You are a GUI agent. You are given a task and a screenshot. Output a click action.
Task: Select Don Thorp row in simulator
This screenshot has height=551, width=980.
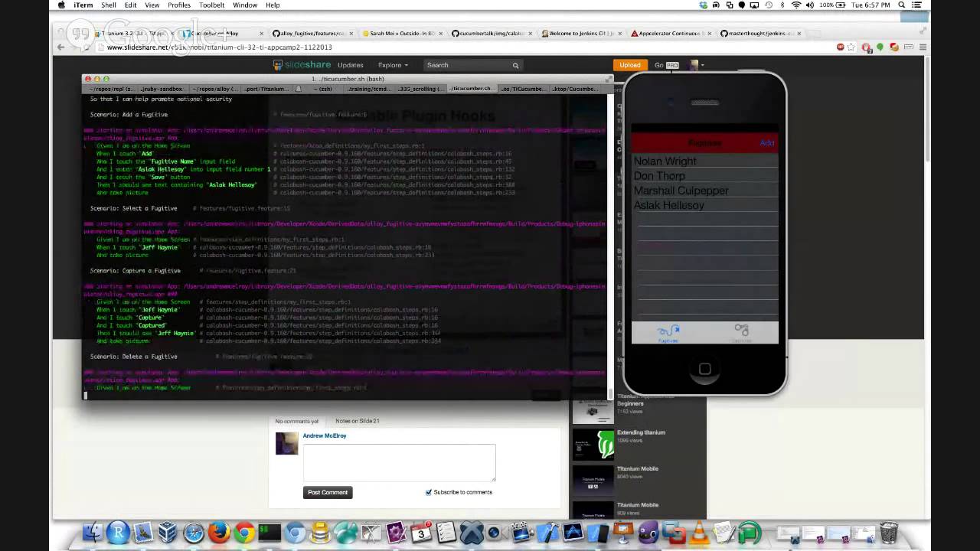[x=704, y=176]
